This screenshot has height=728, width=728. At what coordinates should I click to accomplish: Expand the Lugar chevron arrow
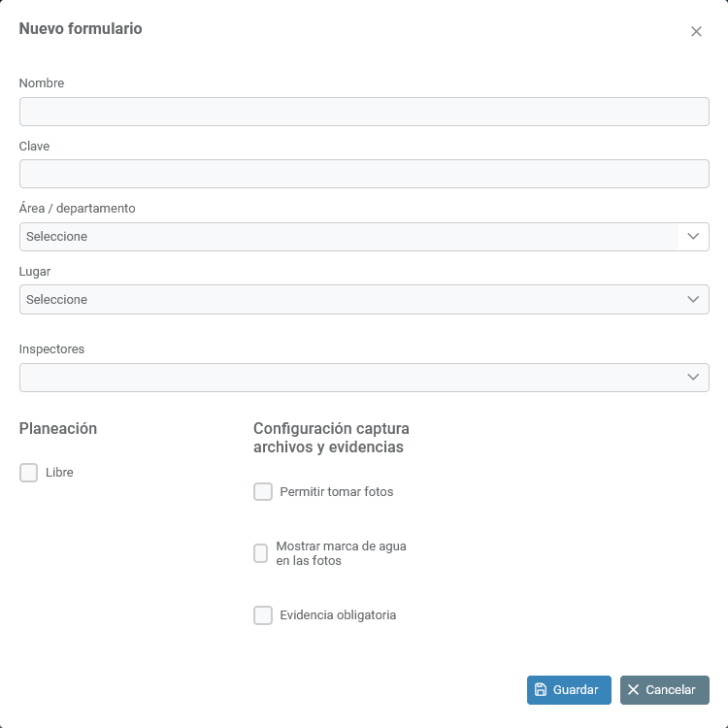tap(693, 300)
